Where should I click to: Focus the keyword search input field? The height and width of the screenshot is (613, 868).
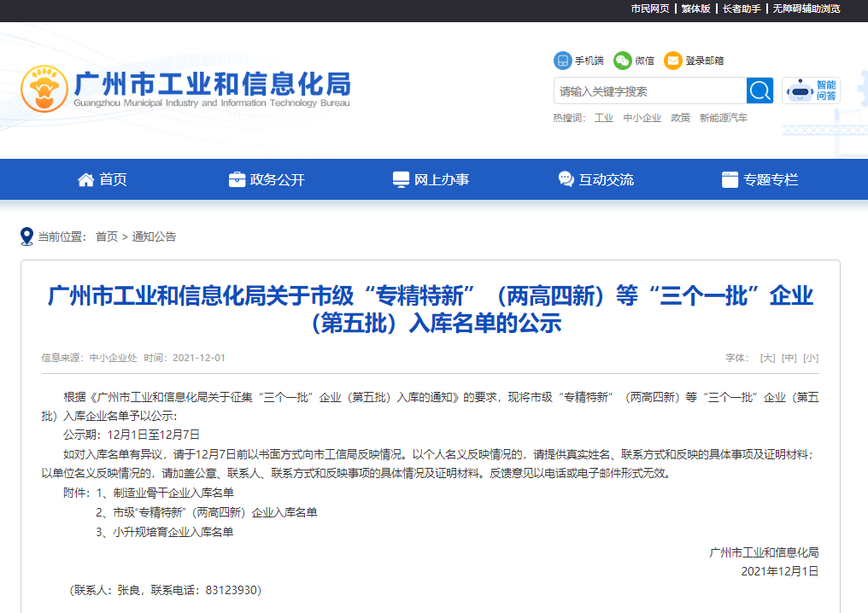(x=649, y=91)
